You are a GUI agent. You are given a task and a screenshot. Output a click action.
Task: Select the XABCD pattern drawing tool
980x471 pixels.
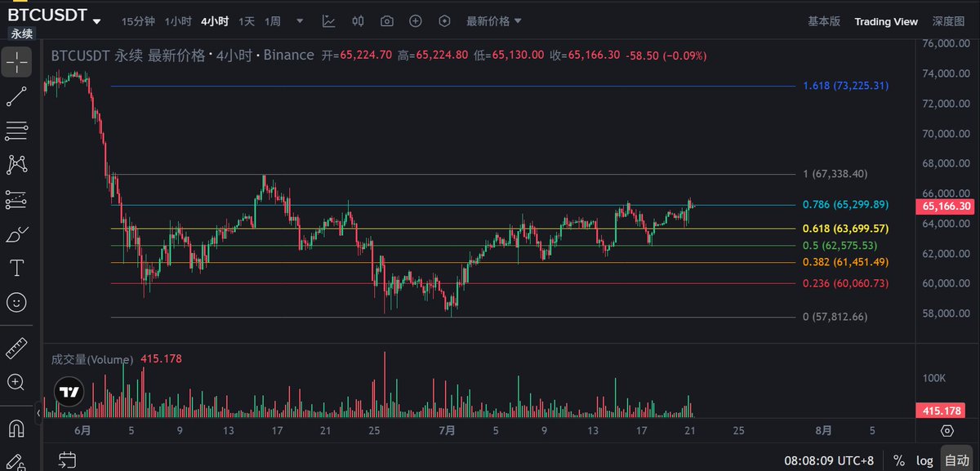[16, 165]
